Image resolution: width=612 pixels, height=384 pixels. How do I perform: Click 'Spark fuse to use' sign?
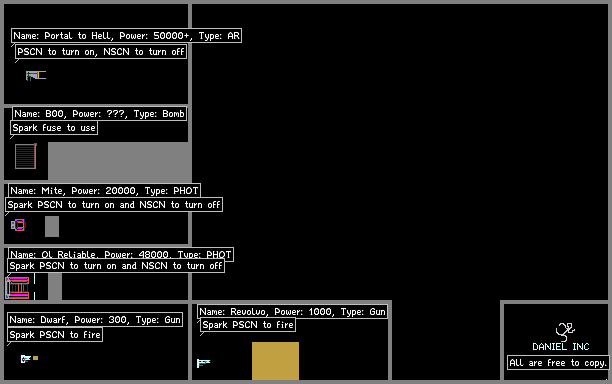[54, 128]
